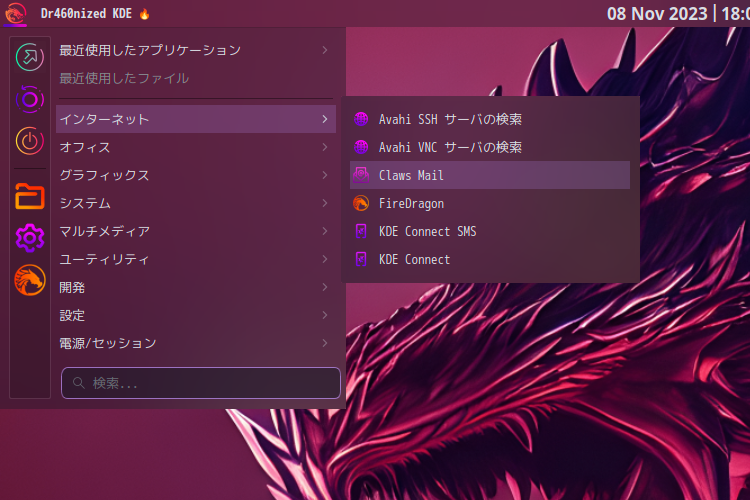The width and height of the screenshot is (750, 500).
Task: Click the Avahi SSH globe icon
Action: coord(361,119)
